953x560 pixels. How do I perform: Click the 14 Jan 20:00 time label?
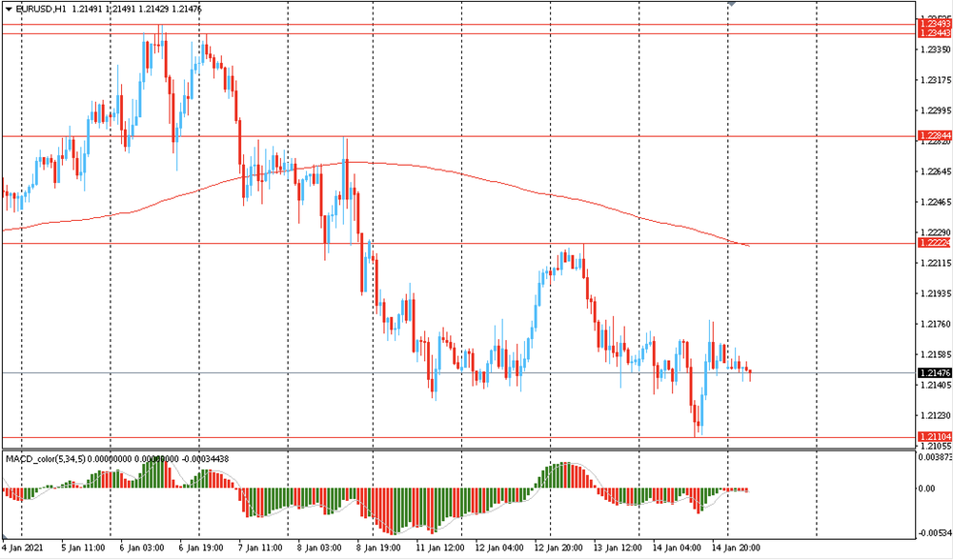coord(738,548)
